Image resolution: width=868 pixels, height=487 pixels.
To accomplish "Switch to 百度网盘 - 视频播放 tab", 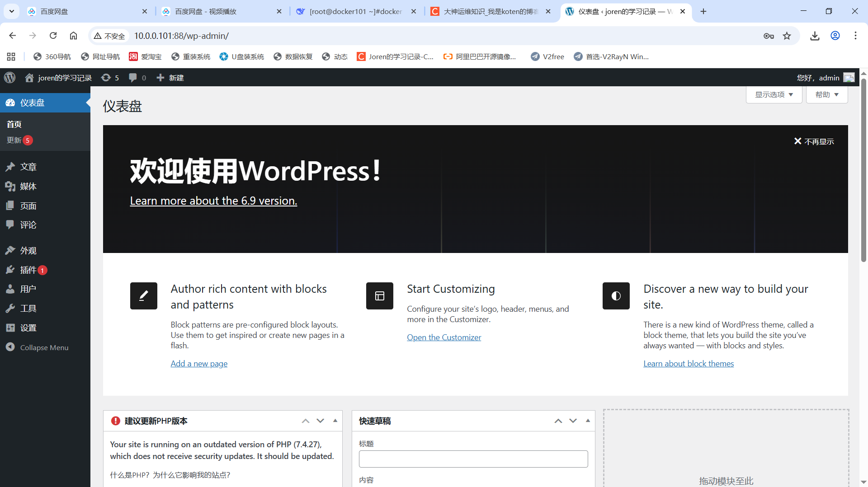I will tap(222, 11).
